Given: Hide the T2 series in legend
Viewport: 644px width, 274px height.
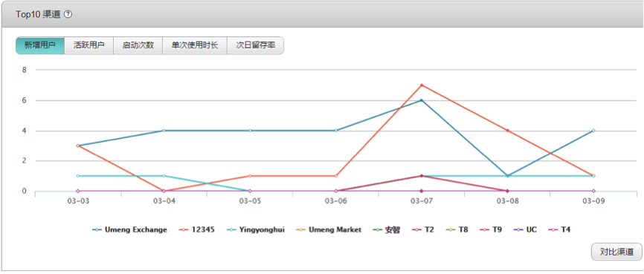Looking at the screenshot, I should [x=422, y=229].
